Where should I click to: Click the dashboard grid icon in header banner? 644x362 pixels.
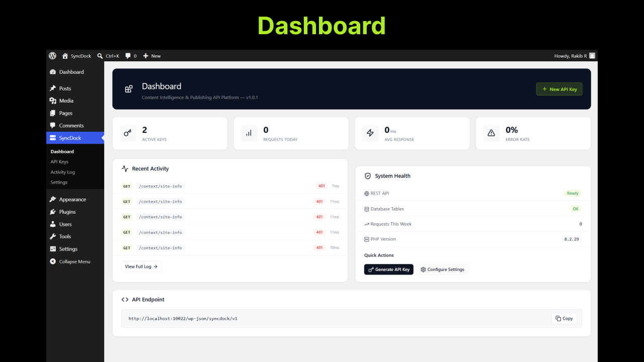pyautogui.click(x=129, y=89)
